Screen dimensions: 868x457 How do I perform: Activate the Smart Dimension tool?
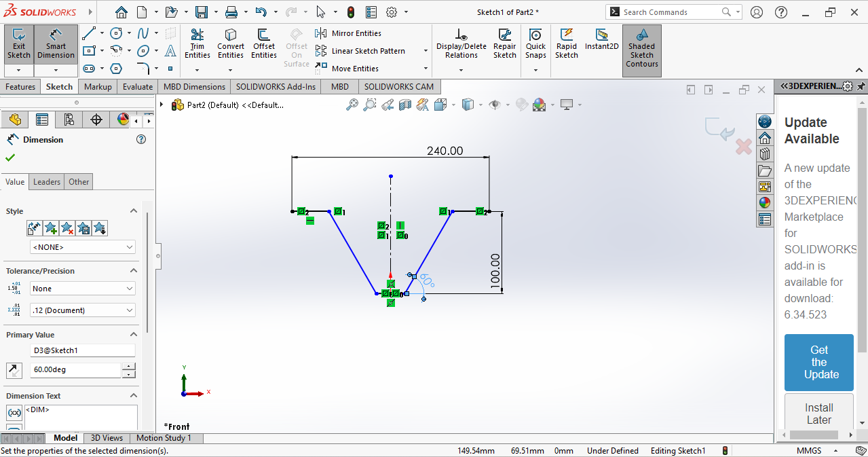(x=56, y=44)
